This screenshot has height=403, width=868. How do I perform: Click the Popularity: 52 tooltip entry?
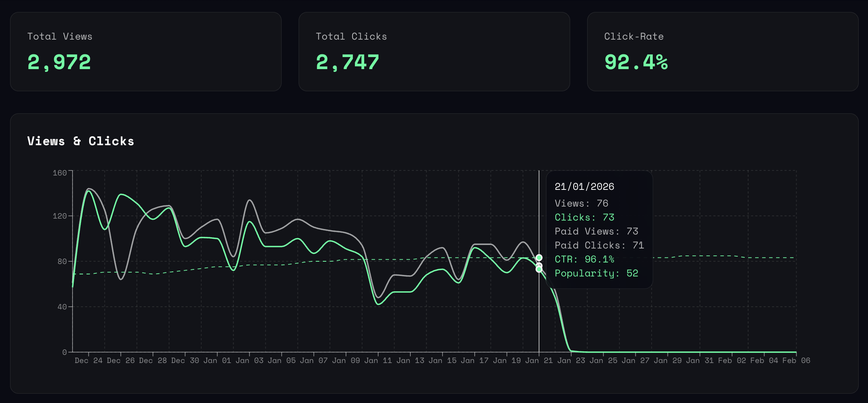pos(597,273)
